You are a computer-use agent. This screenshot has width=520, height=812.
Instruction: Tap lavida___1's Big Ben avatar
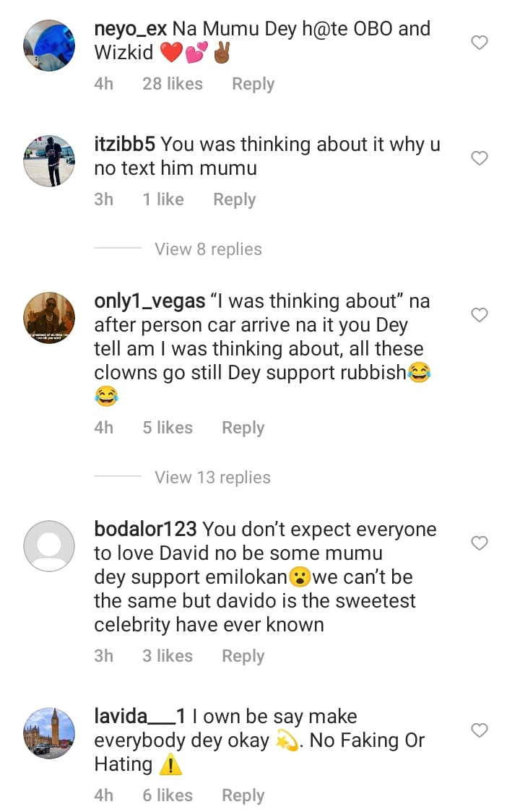coord(49,733)
